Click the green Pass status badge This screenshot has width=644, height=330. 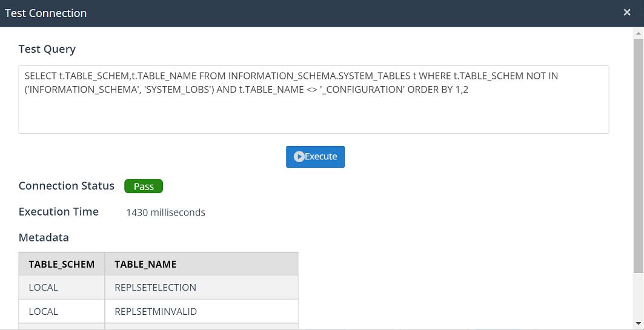144,186
